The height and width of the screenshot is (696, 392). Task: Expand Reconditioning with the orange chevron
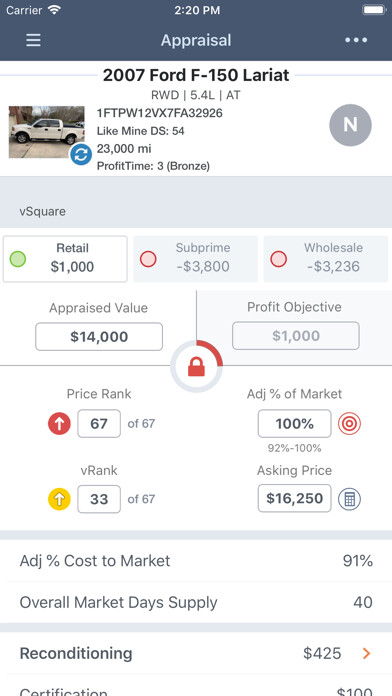pyautogui.click(x=366, y=653)
